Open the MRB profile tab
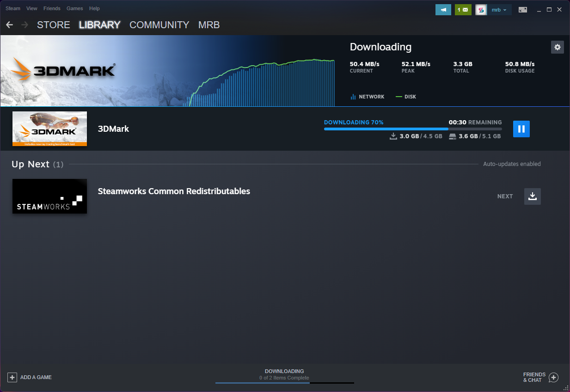The image size is (570, 392). 209,25
